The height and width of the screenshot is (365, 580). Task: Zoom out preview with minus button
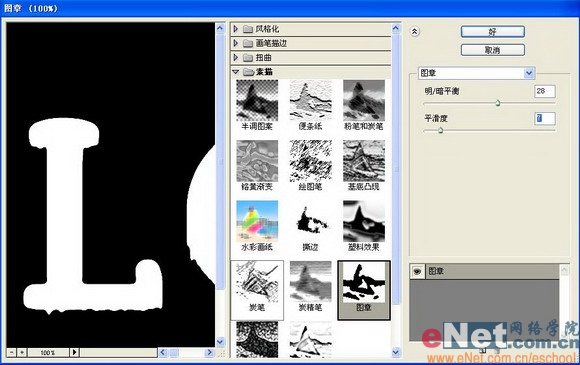(12, 352)
